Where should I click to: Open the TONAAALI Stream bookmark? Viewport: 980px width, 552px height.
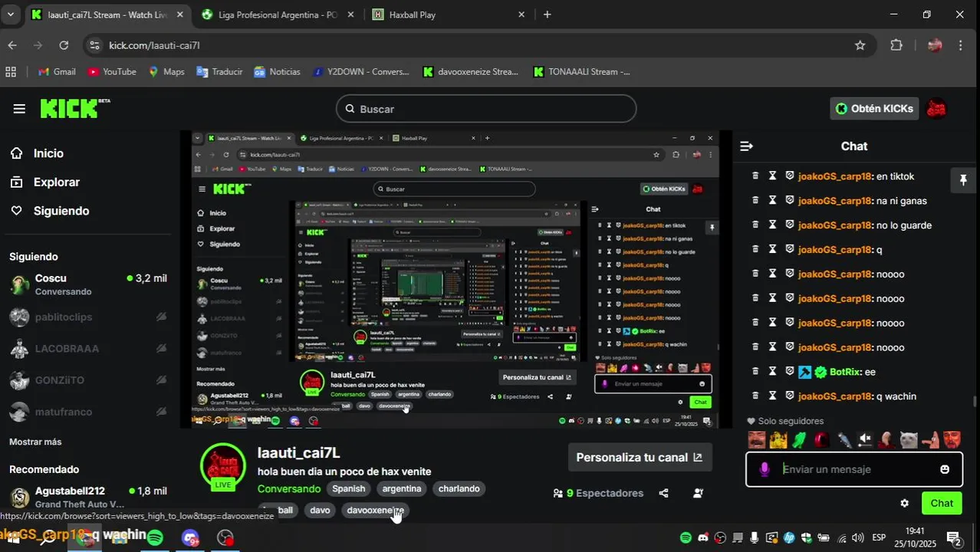581,71
